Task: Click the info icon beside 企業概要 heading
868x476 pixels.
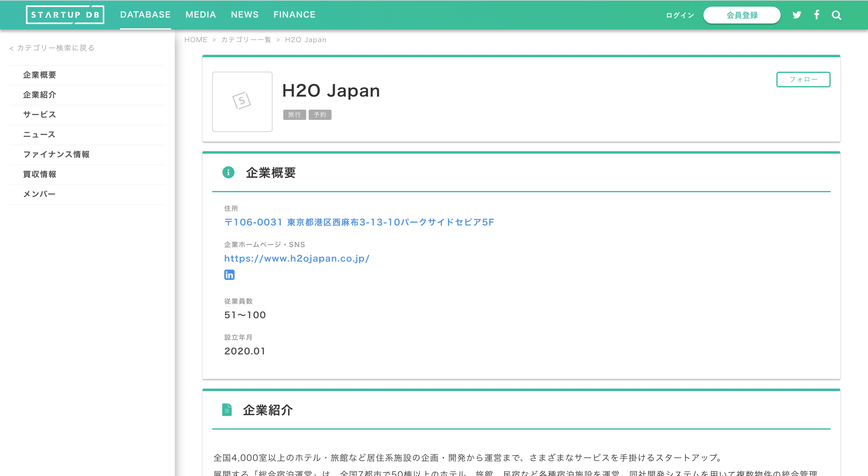Action: (x=228, y=173)
